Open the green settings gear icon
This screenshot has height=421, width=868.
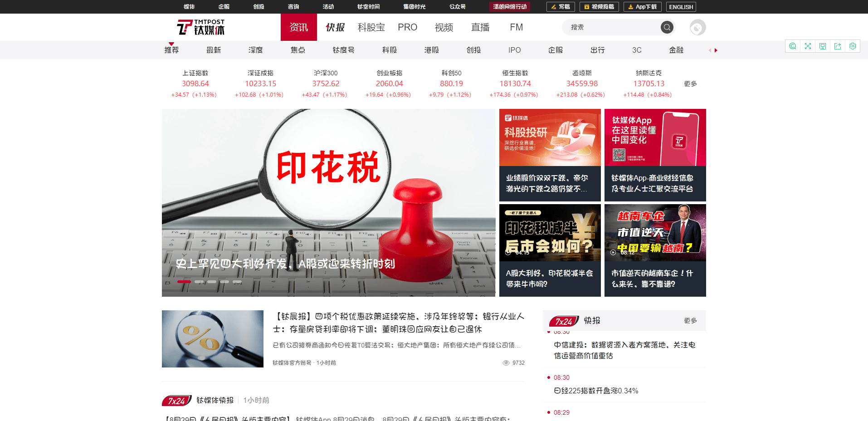point(853,46)
